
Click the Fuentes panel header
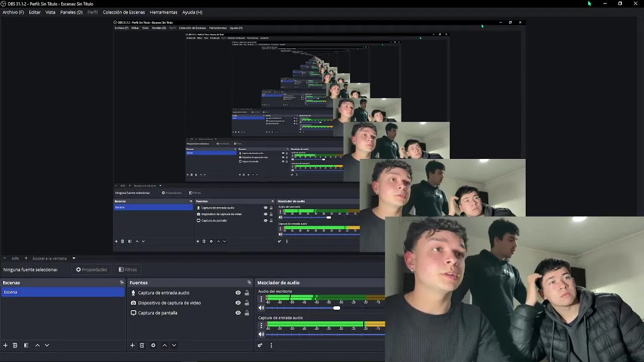138,283
